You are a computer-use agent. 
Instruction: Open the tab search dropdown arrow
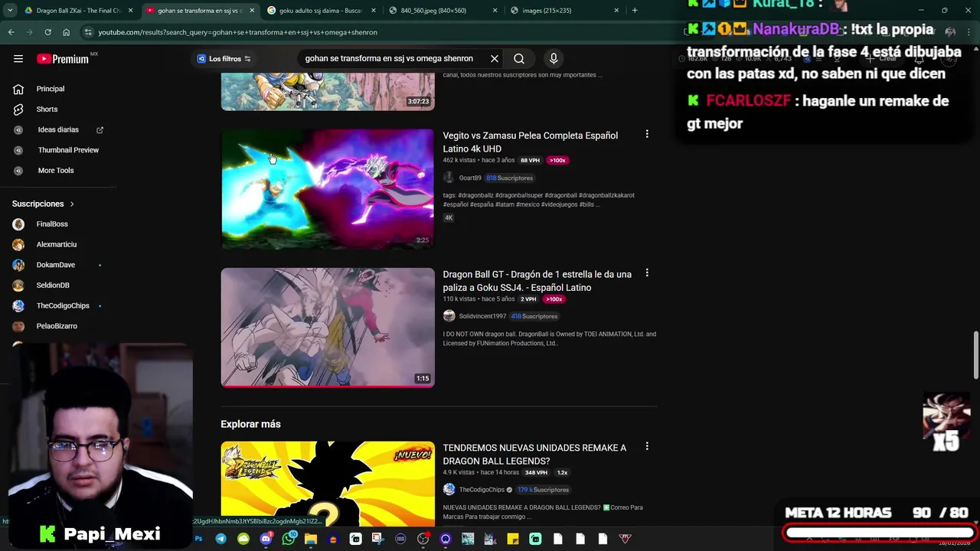tap(10, 11)
